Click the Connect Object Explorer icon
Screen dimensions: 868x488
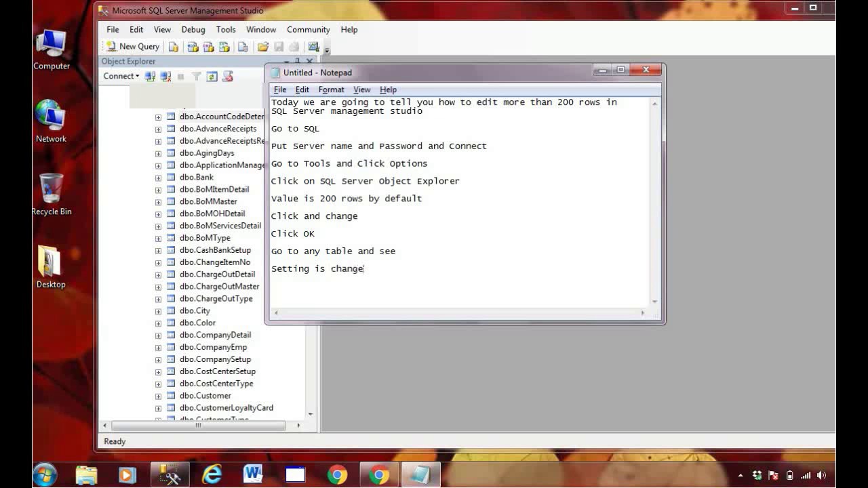tap(151, 77)
